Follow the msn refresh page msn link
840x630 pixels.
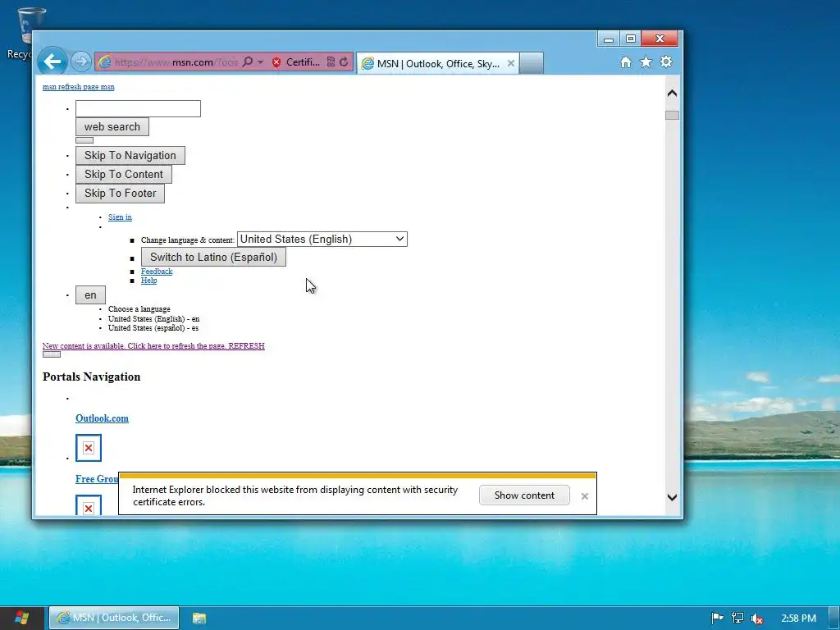point(78,87)
